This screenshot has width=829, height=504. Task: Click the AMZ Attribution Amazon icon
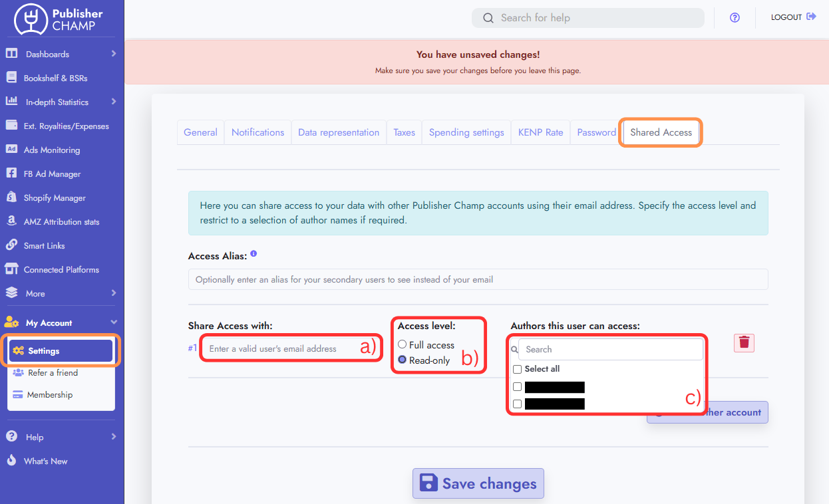11,221
